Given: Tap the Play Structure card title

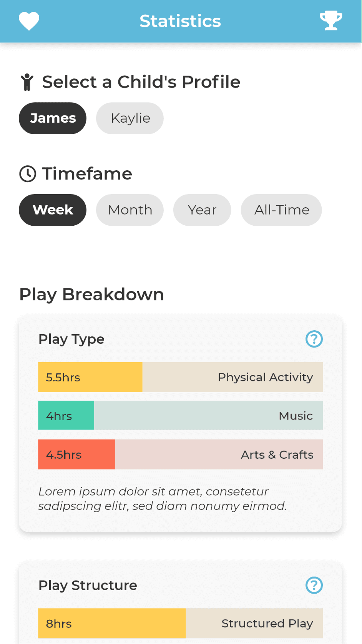Looking at the screenshot, I should [88, 585].
